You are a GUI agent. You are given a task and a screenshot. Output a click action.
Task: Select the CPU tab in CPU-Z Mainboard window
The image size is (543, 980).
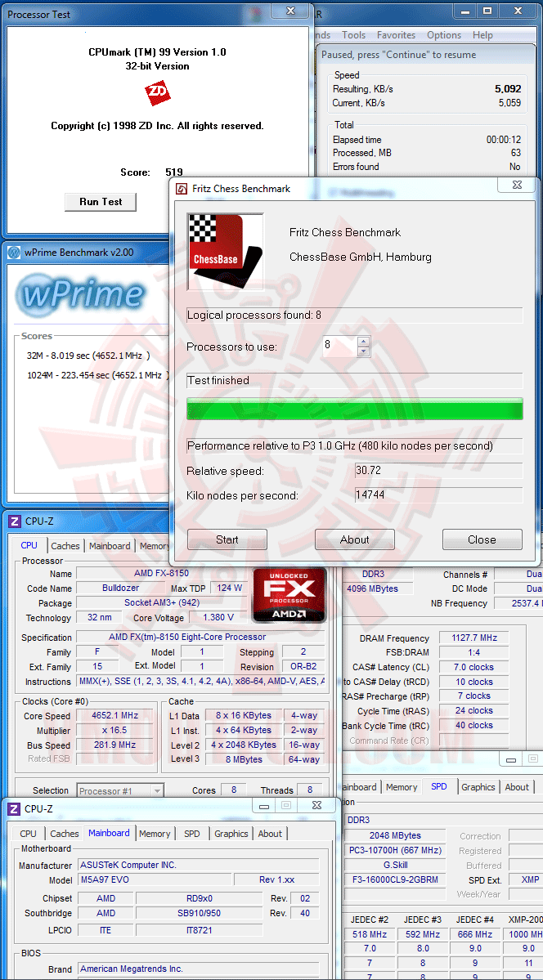point(28,834)
